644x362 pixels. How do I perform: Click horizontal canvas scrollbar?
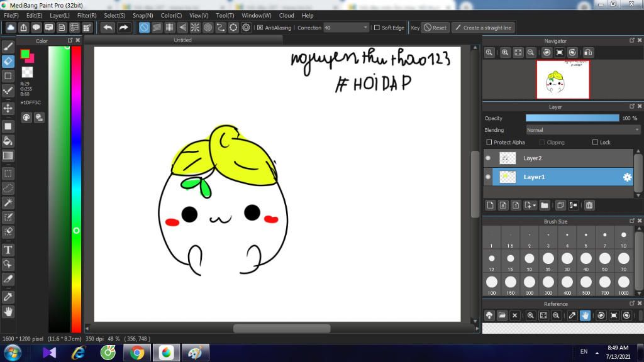click(x=282, y=328)
